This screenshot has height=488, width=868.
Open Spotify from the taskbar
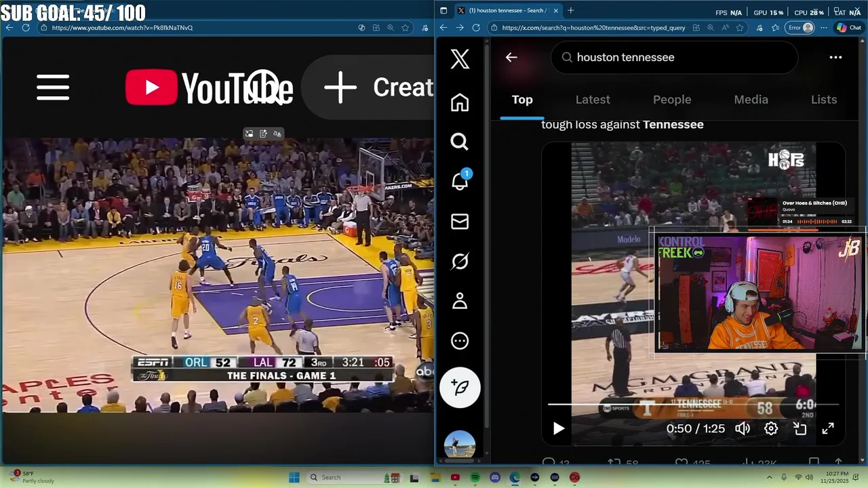(x=475, y=477)
